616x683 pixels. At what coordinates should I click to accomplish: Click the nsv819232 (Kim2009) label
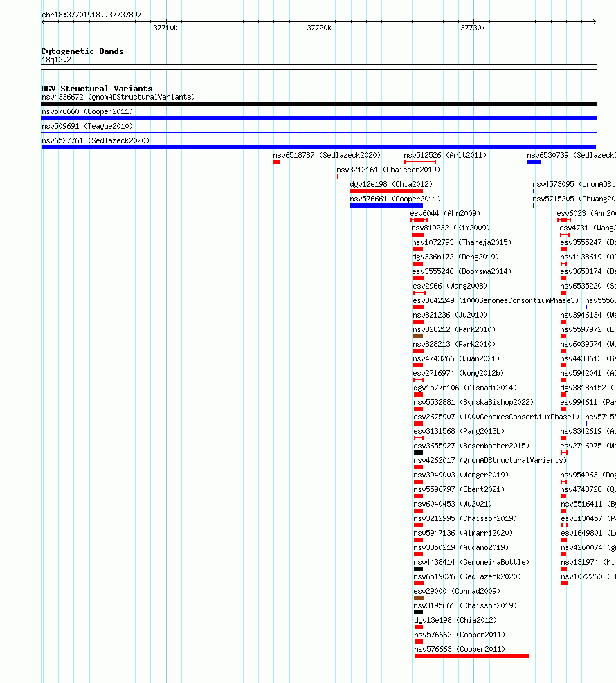click(451, 228)
